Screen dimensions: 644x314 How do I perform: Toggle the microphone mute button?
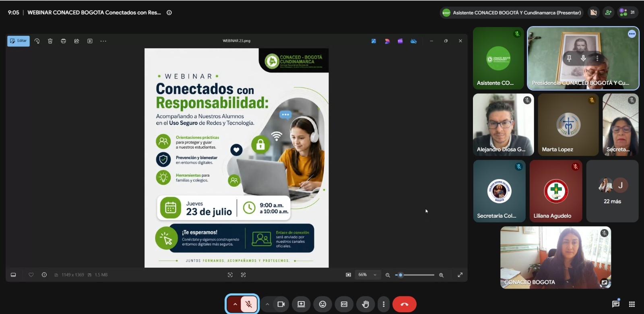click(249, 304)
